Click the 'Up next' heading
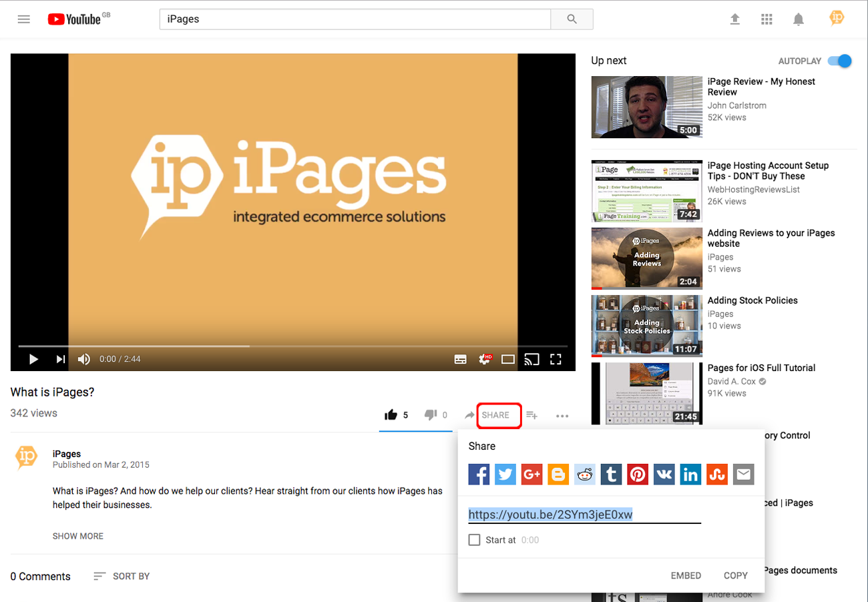 (609, 61)
